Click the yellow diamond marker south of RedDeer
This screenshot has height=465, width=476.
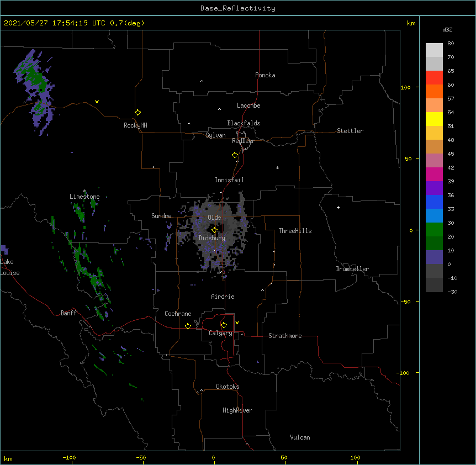tap(235, 155)
